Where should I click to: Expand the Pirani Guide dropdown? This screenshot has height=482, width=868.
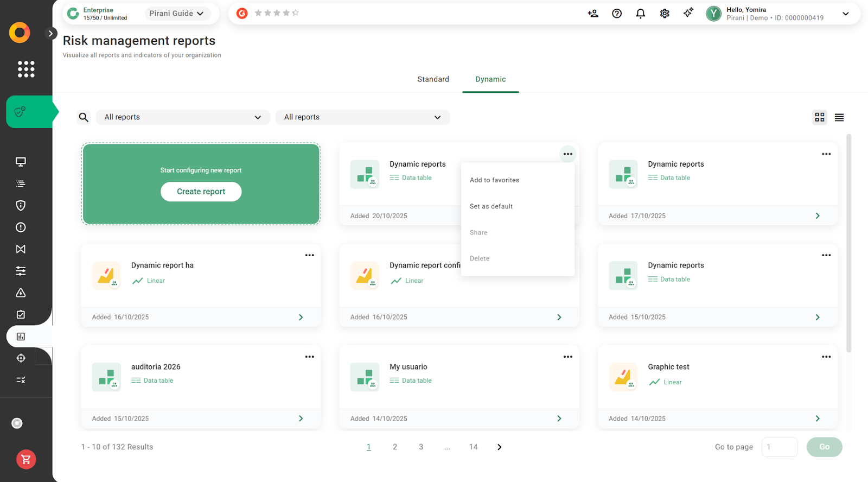pos(176,14)
